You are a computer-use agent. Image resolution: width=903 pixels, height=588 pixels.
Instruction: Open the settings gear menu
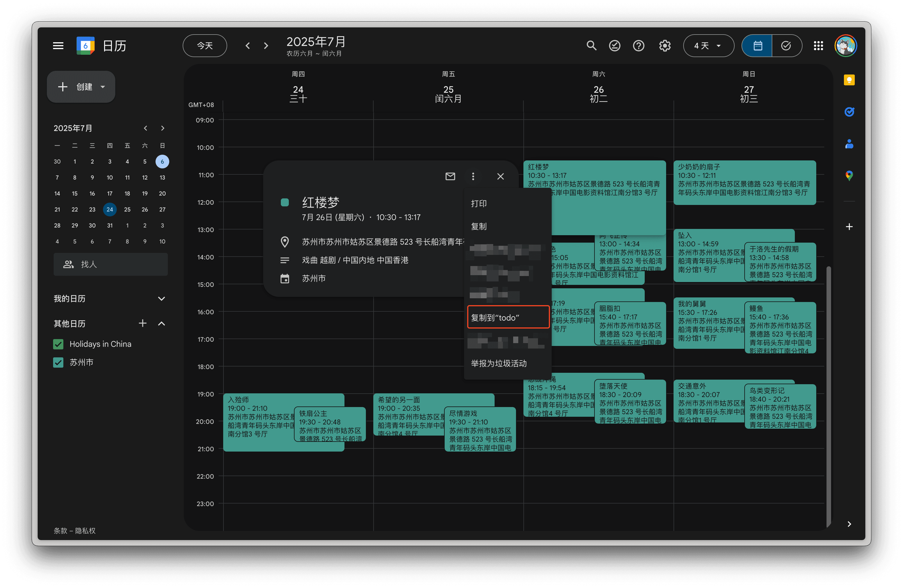coord(664,46)
